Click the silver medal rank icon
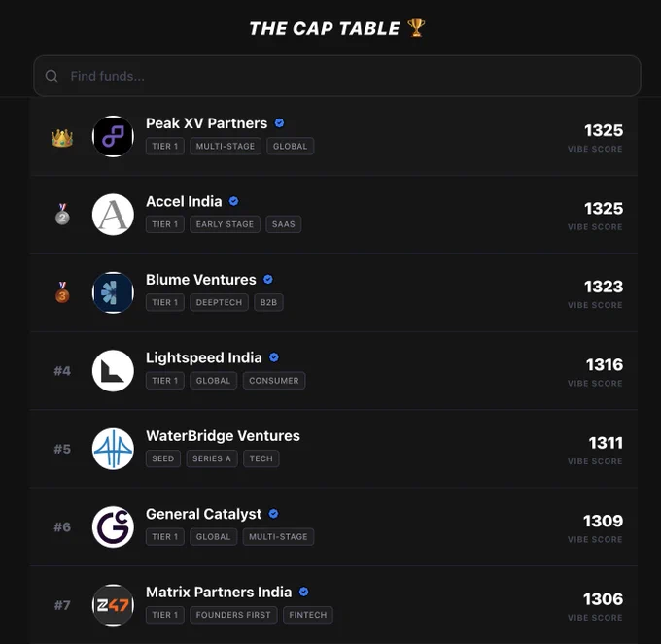This screenshot has width=661, height=644. pos(62,215)
